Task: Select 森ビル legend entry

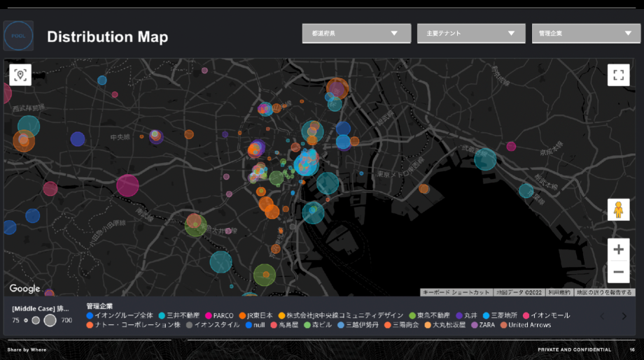Action: point(318,325)
